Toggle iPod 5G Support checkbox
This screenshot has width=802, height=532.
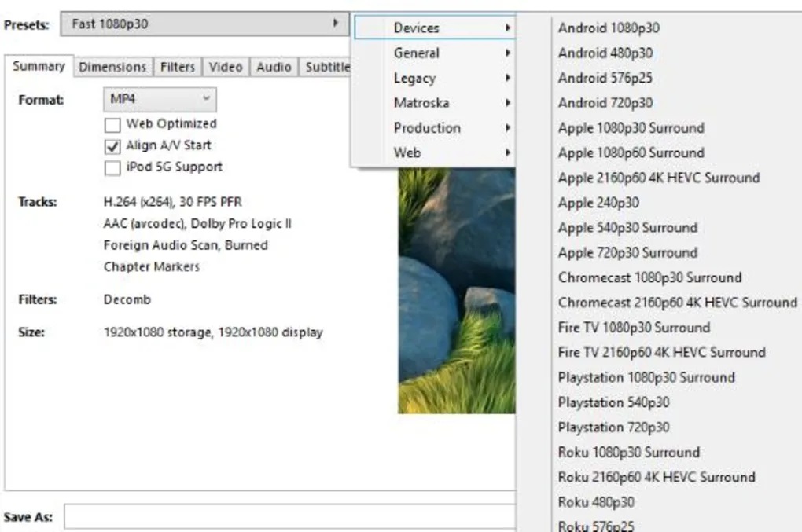(112, 167)
